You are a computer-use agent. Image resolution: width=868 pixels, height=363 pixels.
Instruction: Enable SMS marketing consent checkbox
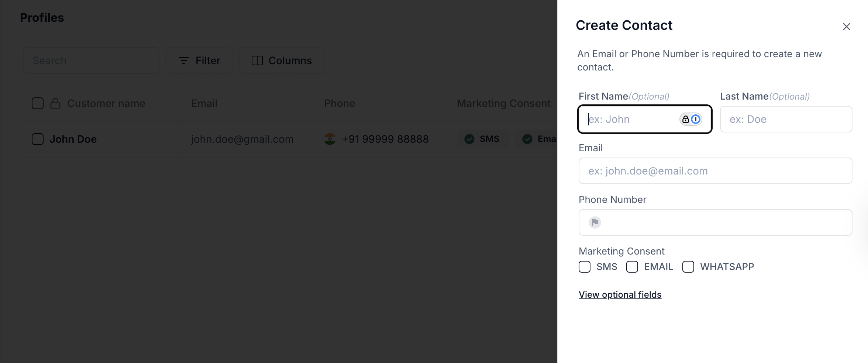pos(585,267)
